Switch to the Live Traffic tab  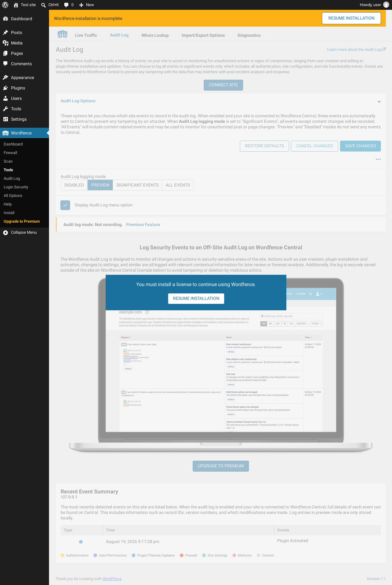tap(86, 35)
